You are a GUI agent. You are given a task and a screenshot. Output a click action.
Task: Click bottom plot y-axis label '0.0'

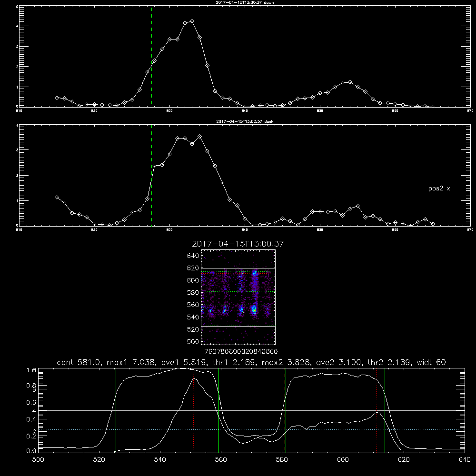click(x=31, y=451)
